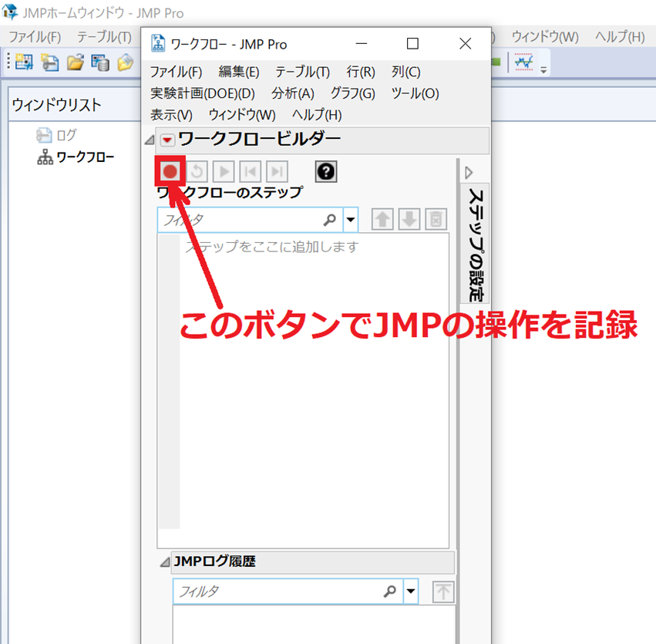Minimize the workflow window
This screenshot has height=644, width=656.
361,43
